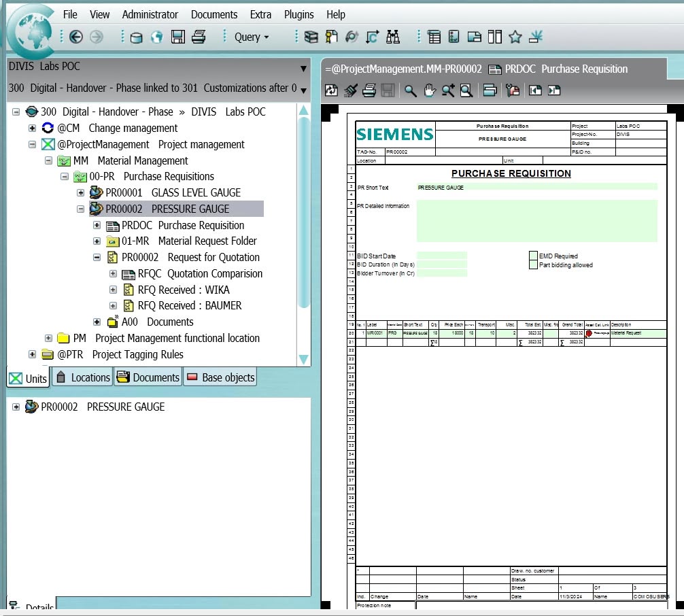Click the refresh icon in document viewer toolbar
684x616 pixels.
coord(331,90)
